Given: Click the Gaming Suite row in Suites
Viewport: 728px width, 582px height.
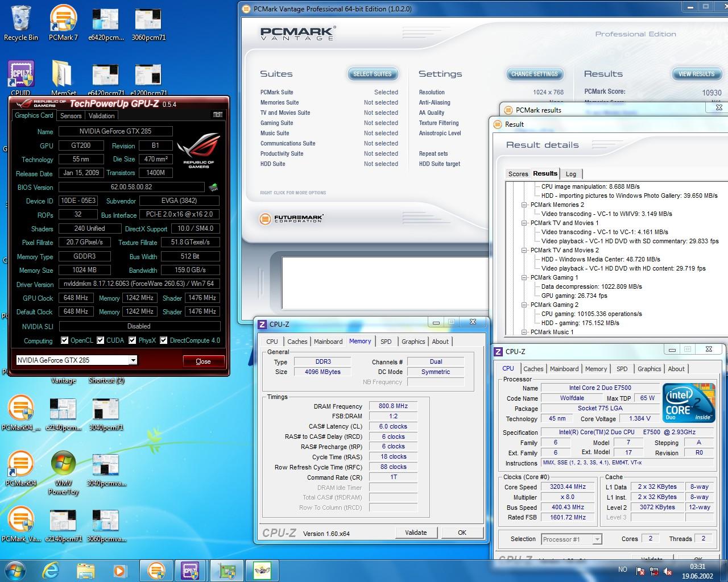Looking at the screenshot, I should coord(329,123).
